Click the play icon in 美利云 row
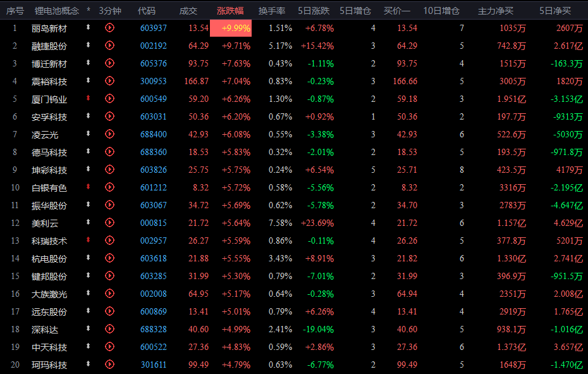588x374 pixels. click(109, 223)
